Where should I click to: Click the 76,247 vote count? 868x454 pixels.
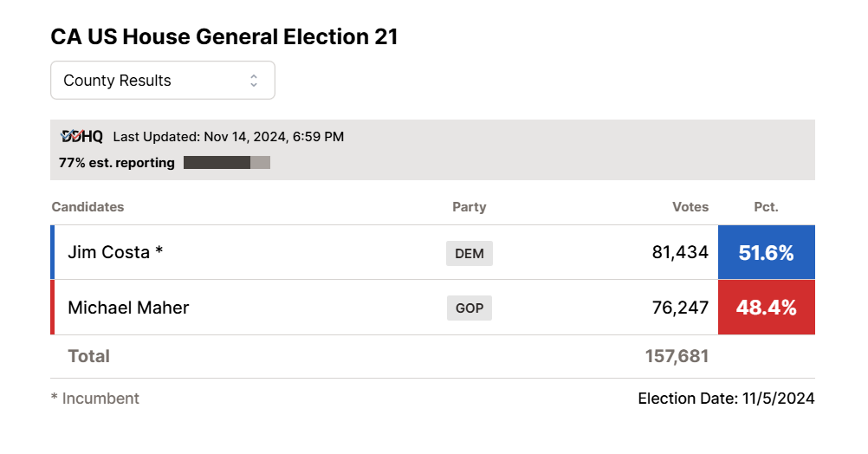(680, 308)
